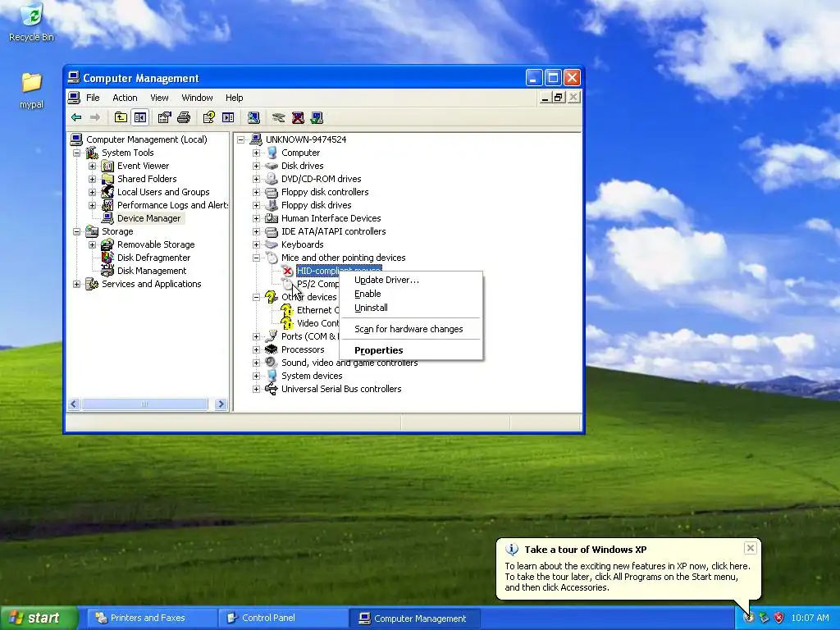This screenshot has width=840, height=630.
Task: Click the Computer Management menu bar icon
Action: click(x=74, y=98)
